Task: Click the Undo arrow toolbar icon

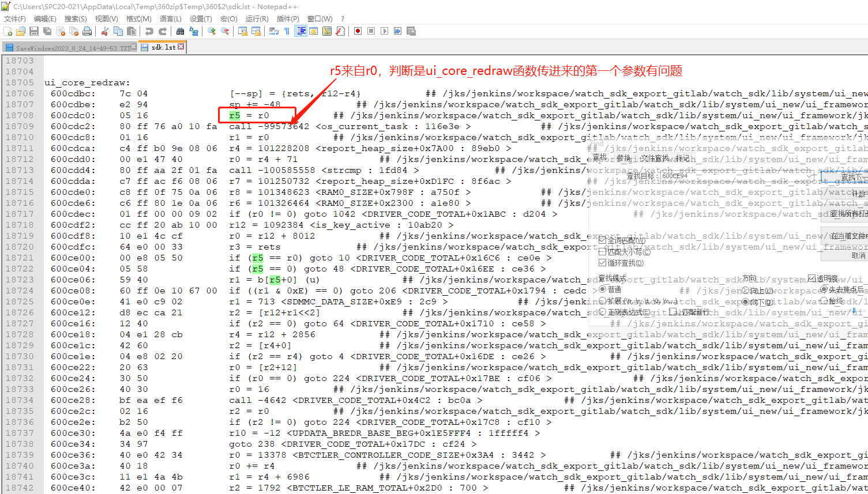Action: [x=149, y=31]
